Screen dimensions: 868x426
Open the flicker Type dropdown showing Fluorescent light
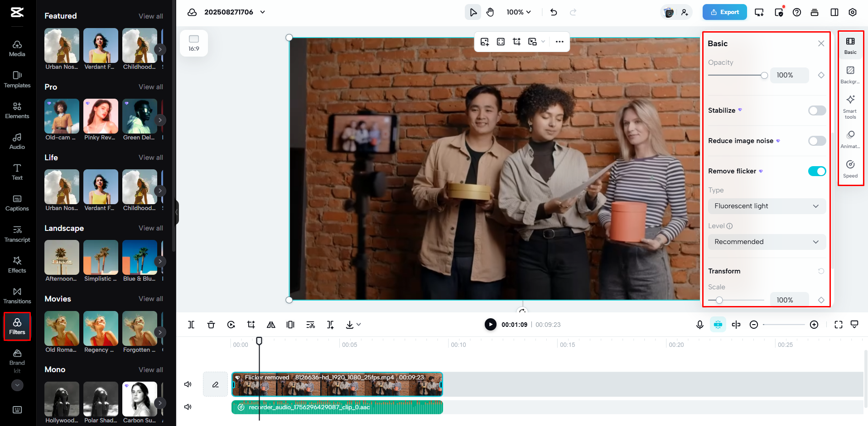(x=766, y=206)
